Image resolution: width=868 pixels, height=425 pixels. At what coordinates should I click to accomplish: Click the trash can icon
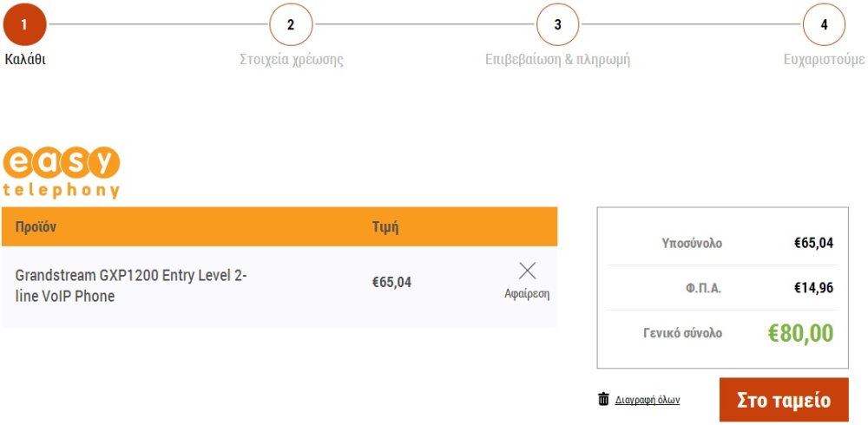pos(603,399)
